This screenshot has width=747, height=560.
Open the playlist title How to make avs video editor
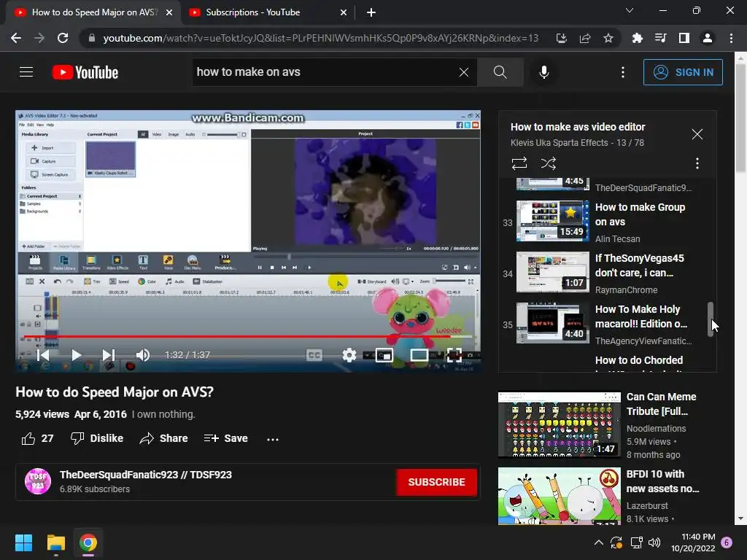[578, 127]
